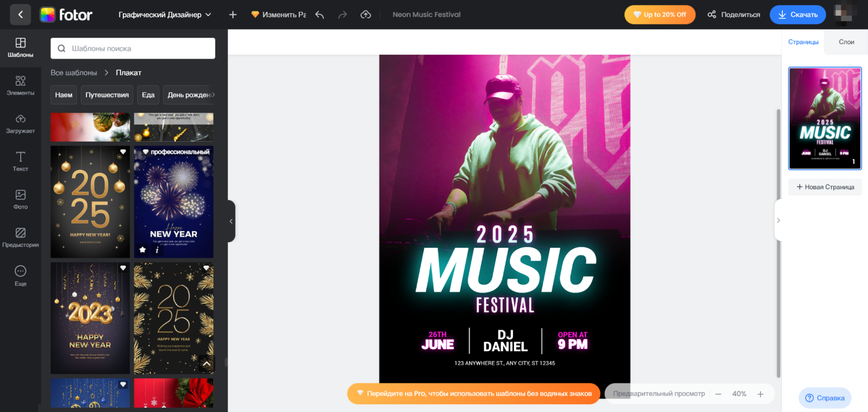Viewport: 868px width, 412px height.
Task: Favorite the gold 2025 balloon template
Action: point(123,152)
